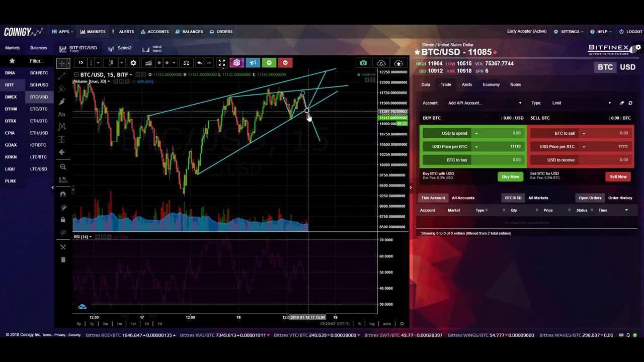Screen dimensions: 644x362
Task: Select the crosshair cursor tool
Action: (62, 63)
